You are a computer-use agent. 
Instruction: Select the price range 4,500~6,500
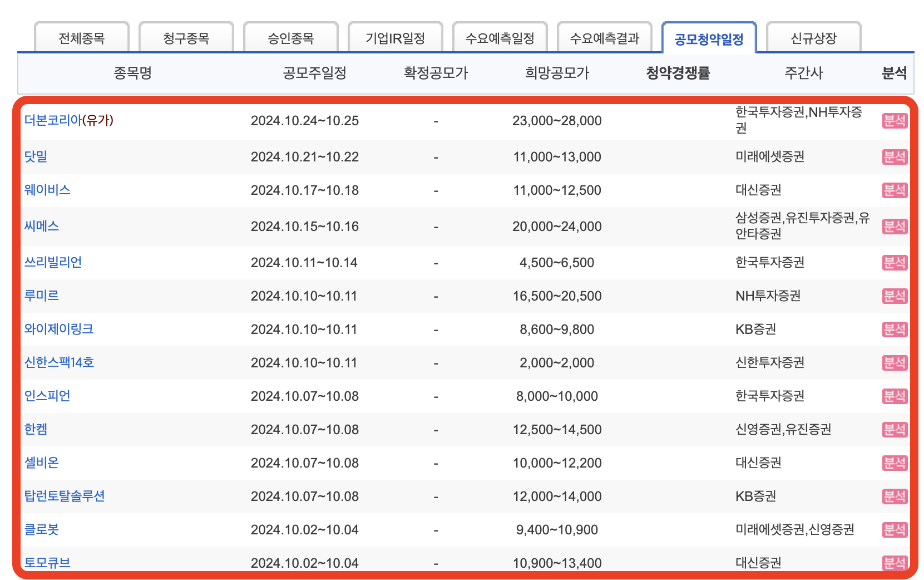click(x=557, y=263)
